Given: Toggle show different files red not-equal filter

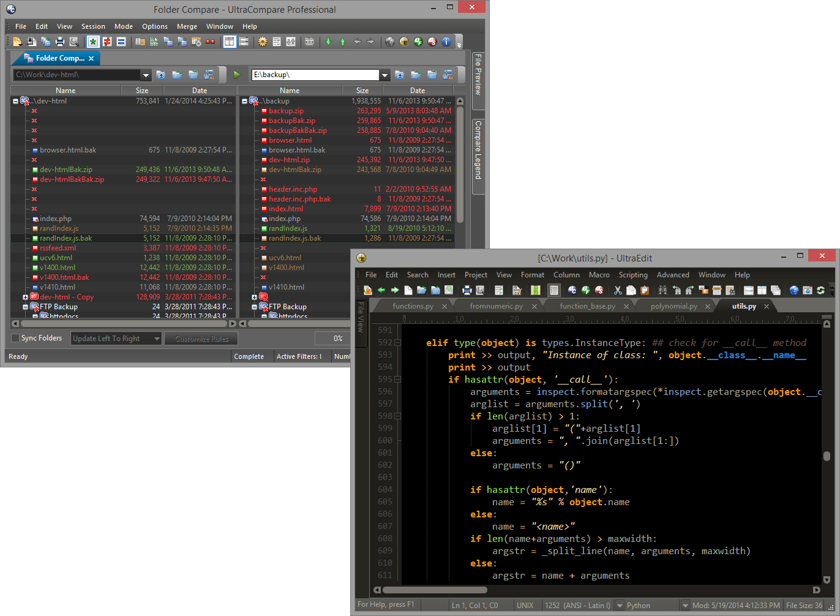Looking at the screenshot, I should (107, 42).
